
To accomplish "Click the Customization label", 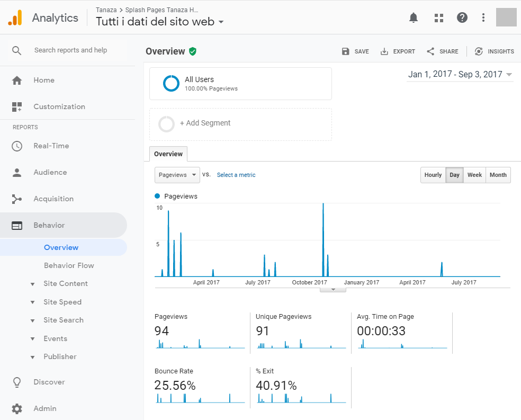I will [59, 106].
